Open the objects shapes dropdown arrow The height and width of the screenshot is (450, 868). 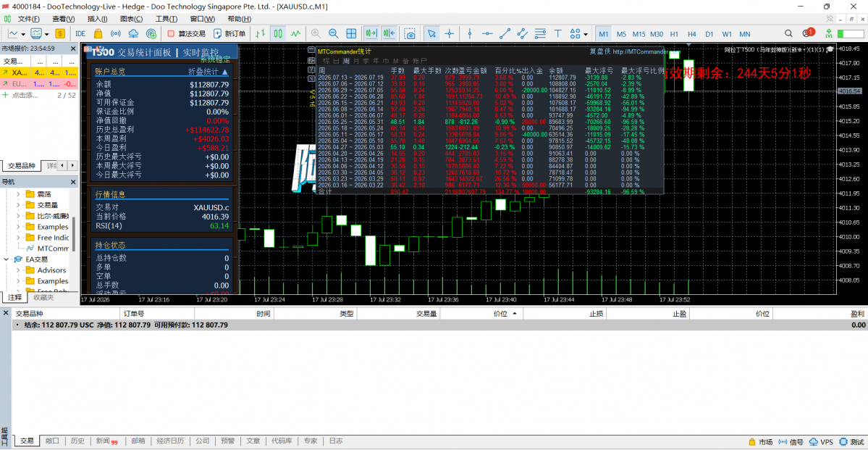click(x=586, y=34)
